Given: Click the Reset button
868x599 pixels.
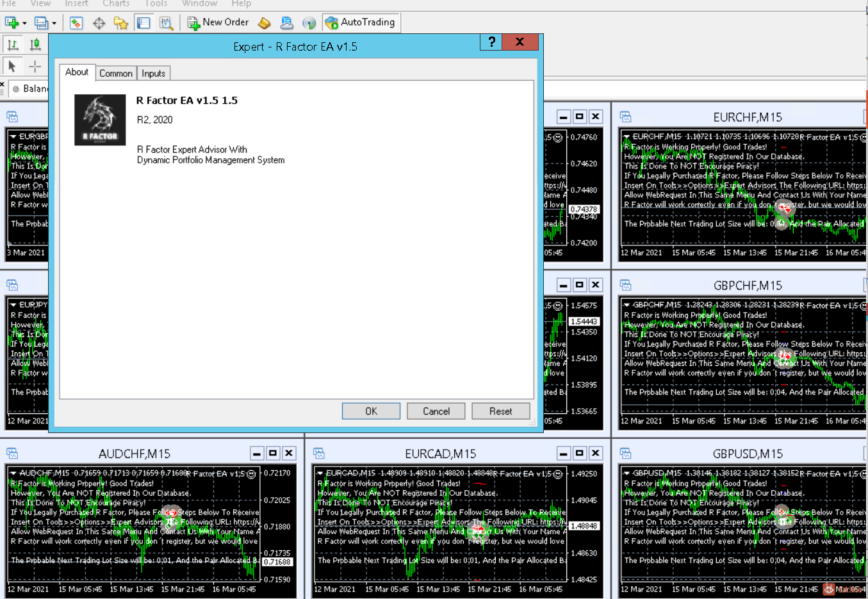Looking at the screenshot, I should (501, 411).
